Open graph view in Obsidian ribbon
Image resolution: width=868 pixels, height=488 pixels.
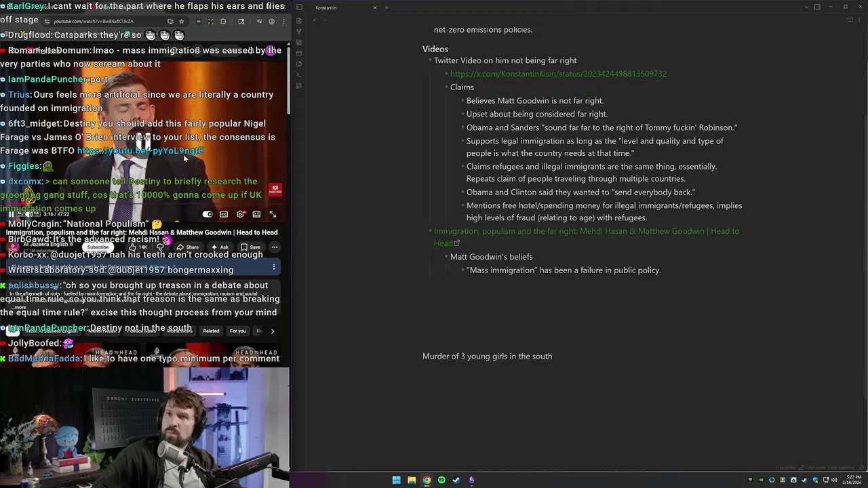[299, 31]
